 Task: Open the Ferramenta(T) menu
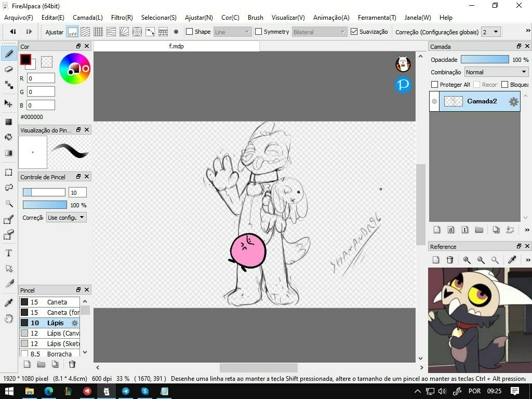pos(377,18)
